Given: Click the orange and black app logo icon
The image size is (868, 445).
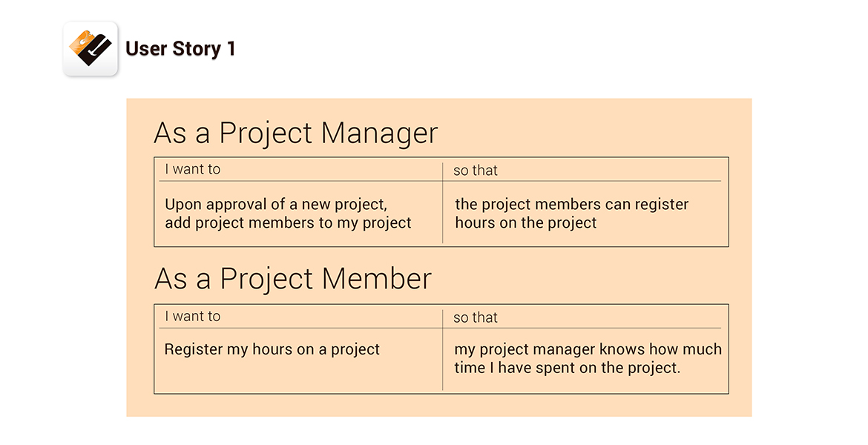Looking at the screenshot, I should point(91,49).
